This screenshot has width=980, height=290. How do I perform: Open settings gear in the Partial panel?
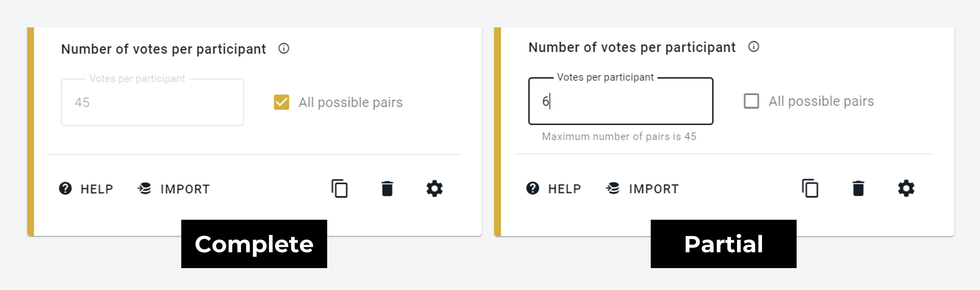pos(906,188)
